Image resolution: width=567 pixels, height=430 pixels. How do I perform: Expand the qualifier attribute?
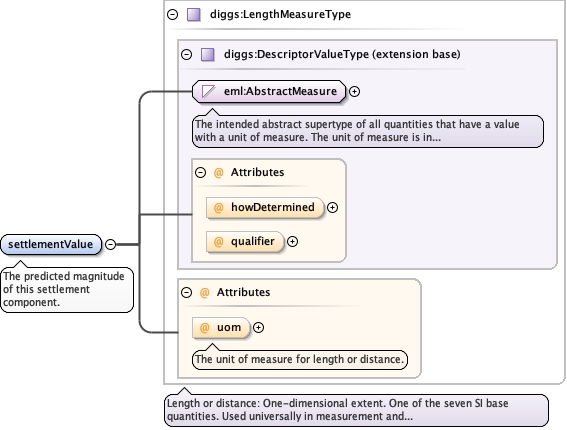tap(292, 242)
